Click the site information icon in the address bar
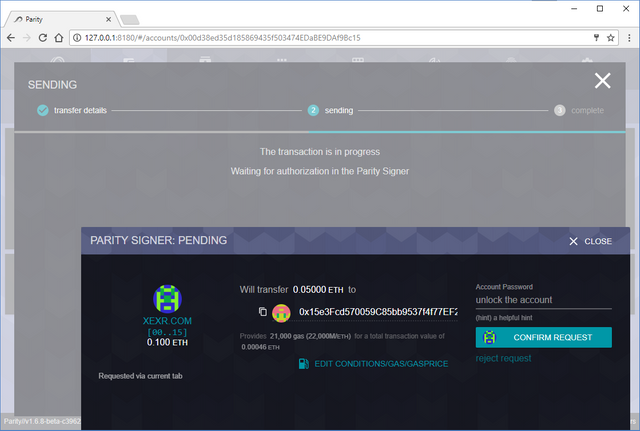Viewport: 640px width, 431px height. pyautogui.click(x=77, y=38)
